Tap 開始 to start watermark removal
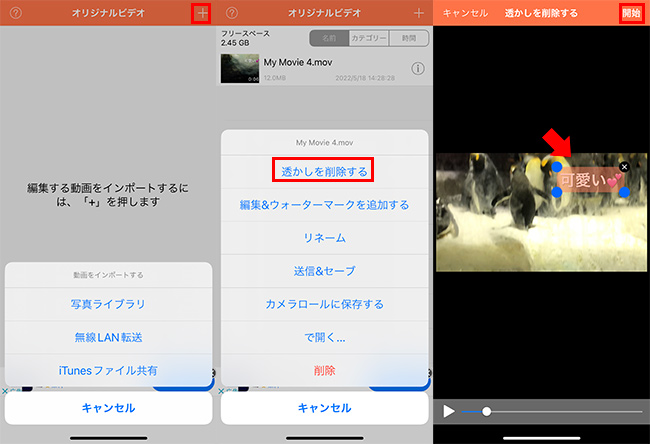The width and height of the screenshot is (650, 444). point(631,13)
